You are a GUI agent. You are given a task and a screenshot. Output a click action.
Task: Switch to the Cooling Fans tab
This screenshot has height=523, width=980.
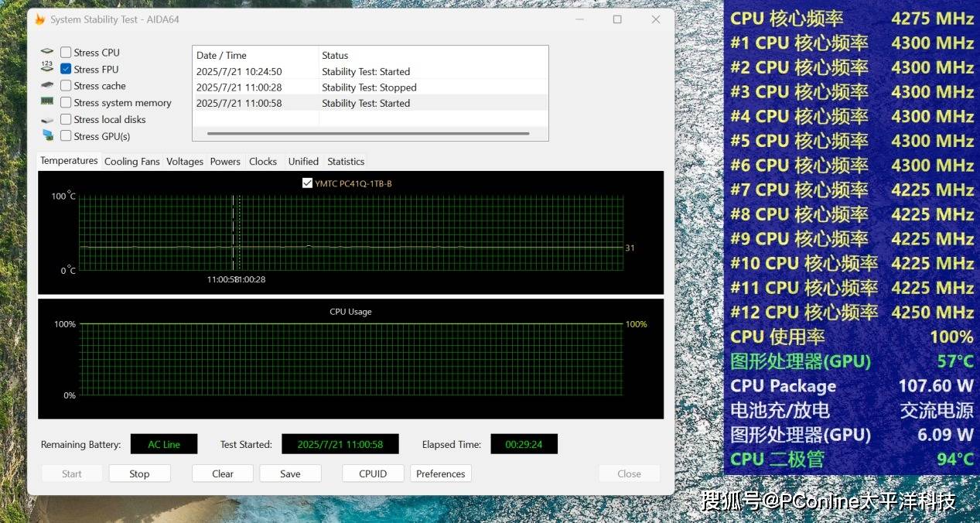[x=131, y=162]
